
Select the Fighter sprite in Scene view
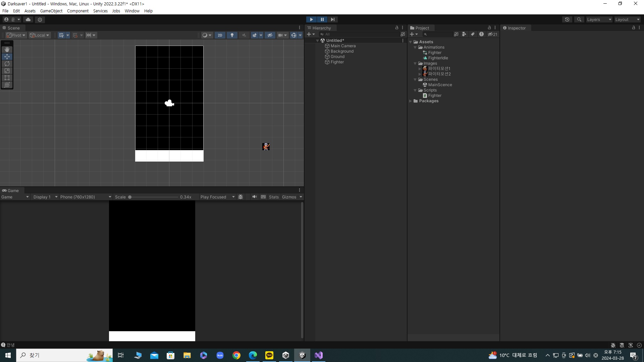[266, 146]
